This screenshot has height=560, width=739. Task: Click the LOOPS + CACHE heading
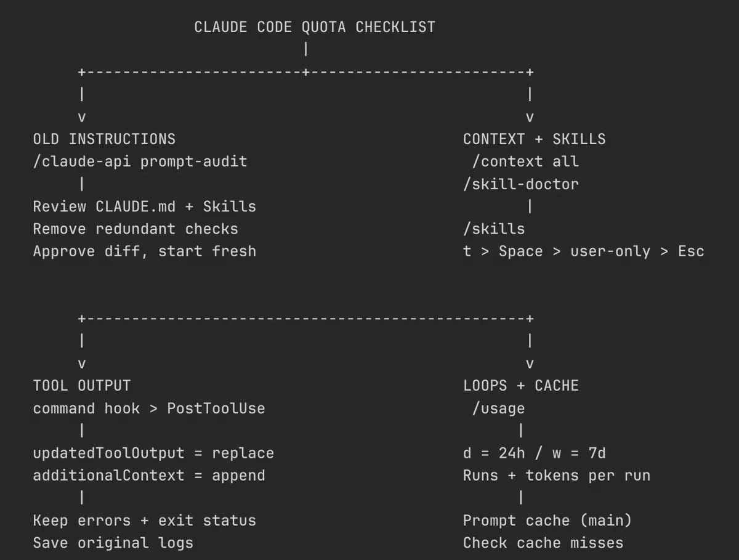point(521,386)
